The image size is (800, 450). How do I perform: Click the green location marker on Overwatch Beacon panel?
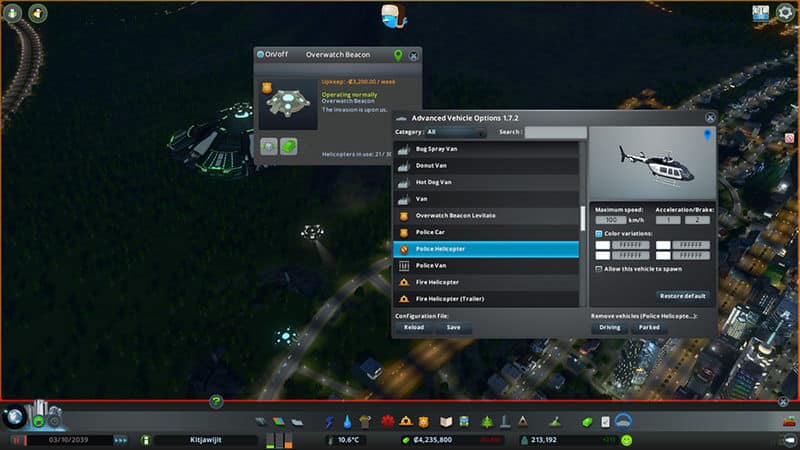399,54
